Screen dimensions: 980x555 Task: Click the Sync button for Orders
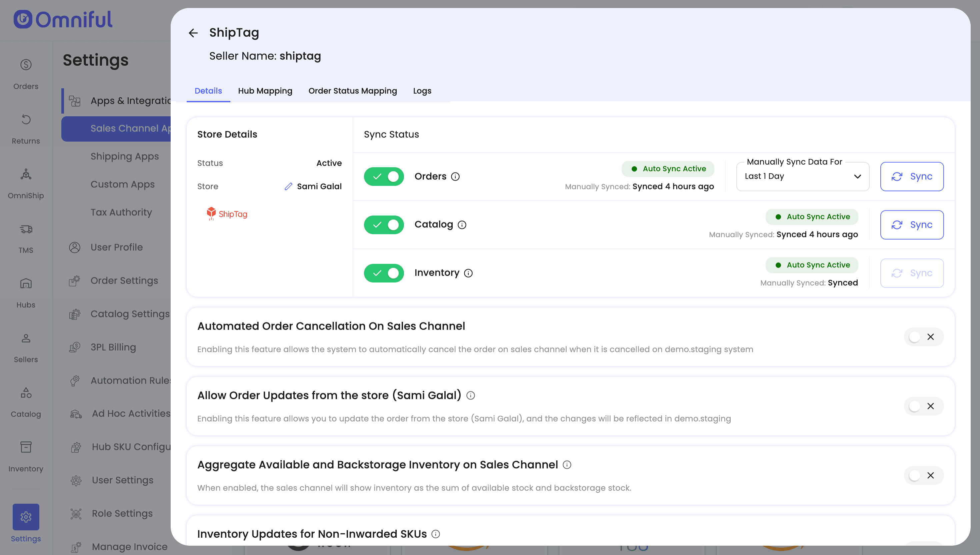[911, 177]
